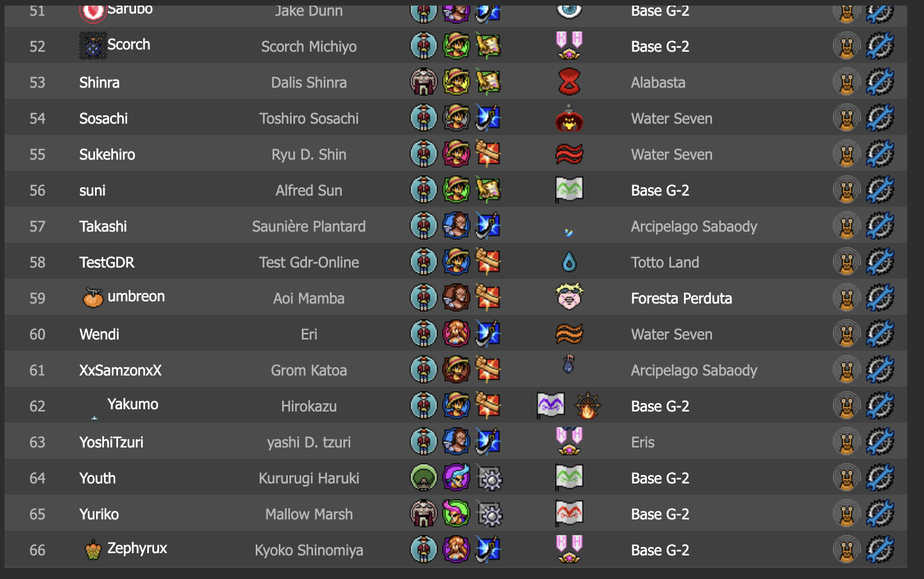Click the Foresta Perduta location link
The image size is (924, 579).
(x=681, y=298)
